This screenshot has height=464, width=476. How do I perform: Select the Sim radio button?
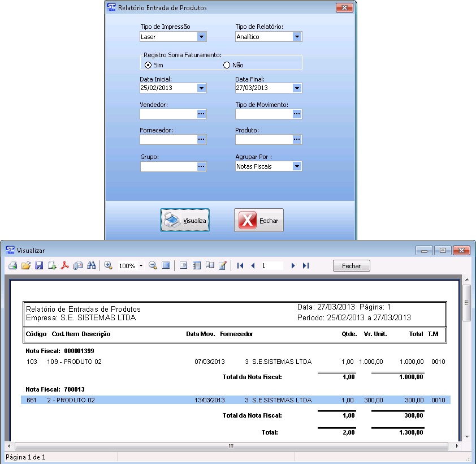pyautogui.click(x=148, y=65)
